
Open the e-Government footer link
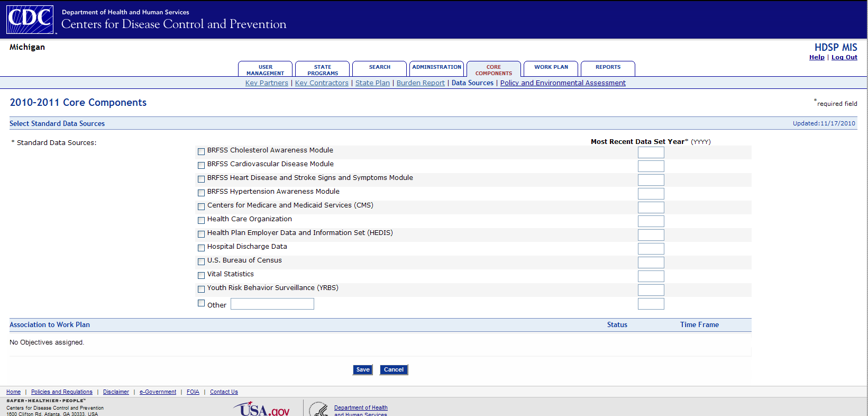tap(158, 392)
